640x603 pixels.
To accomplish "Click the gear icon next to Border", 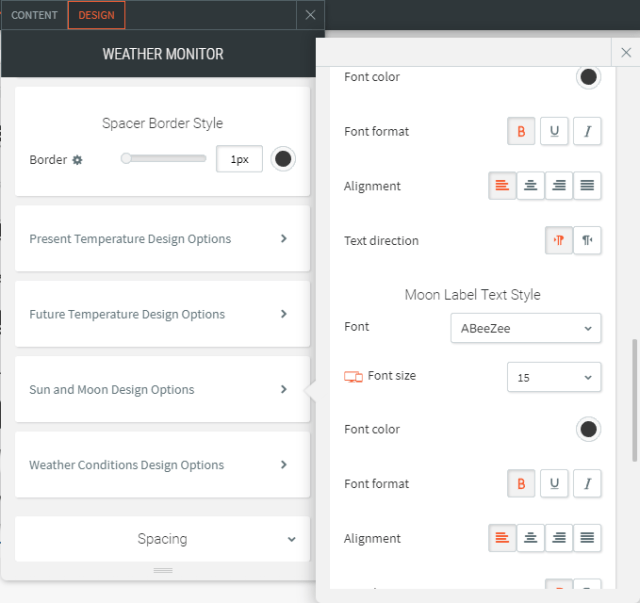I will tap(77, 160).
